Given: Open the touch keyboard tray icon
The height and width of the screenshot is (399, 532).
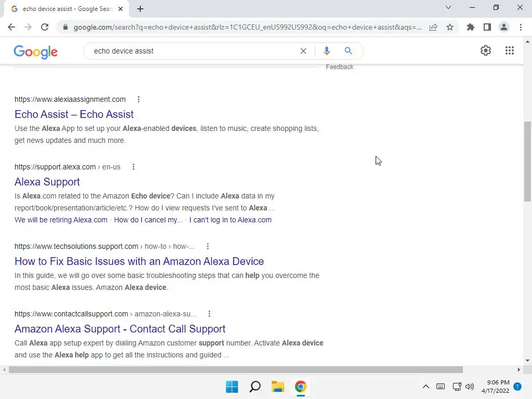Looking at the screenshot, I should point(441,387).
